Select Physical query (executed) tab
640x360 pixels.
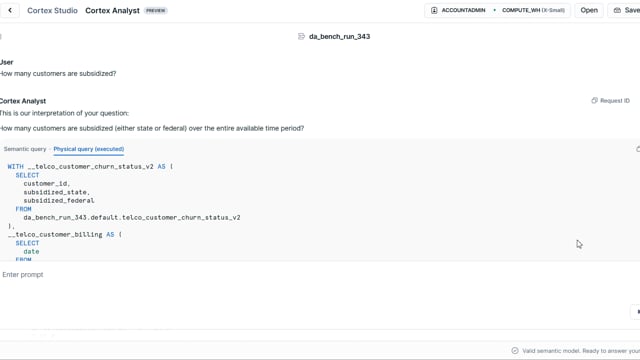click(89, 149)
